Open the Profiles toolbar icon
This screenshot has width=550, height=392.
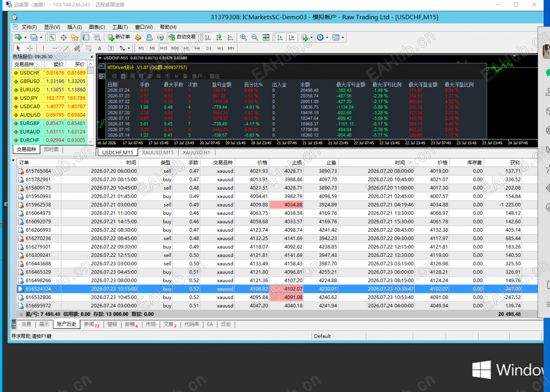(x=33, y=37)
